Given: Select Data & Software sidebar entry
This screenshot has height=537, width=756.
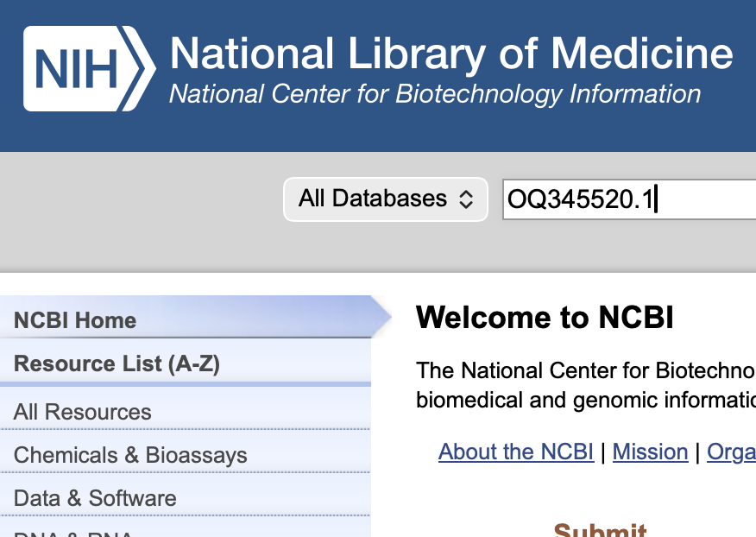Looking at the screenshot, I should (x=95, y=498).
